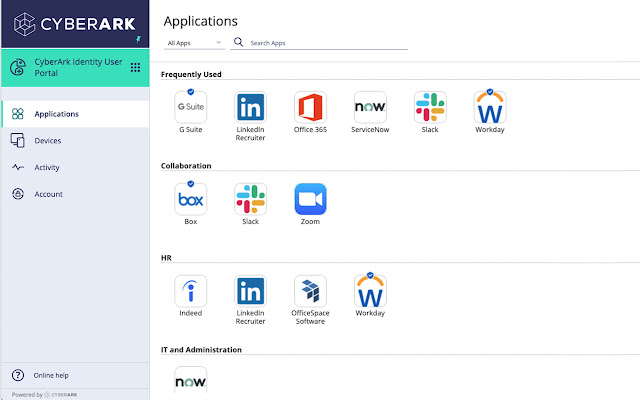Expand the All Apps filter dropdown
Viewport: 640px width, 400px height.
tap(194, 43)
